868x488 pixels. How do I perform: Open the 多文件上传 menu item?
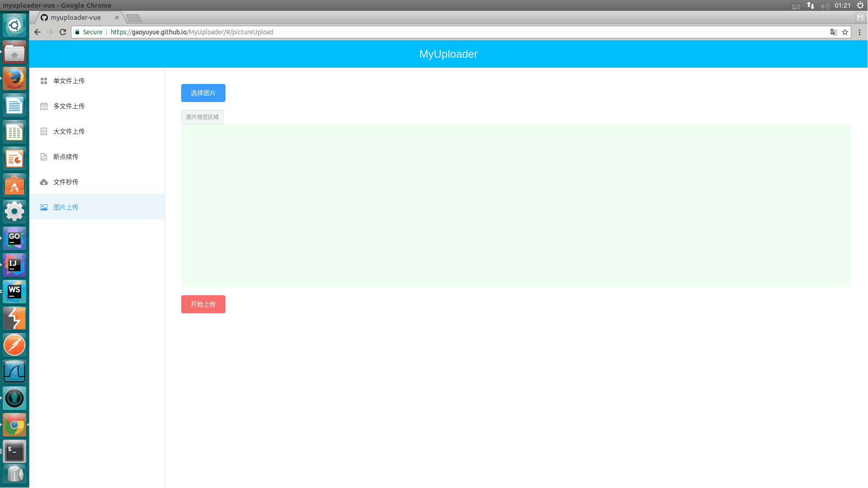[x=69, y=106]
